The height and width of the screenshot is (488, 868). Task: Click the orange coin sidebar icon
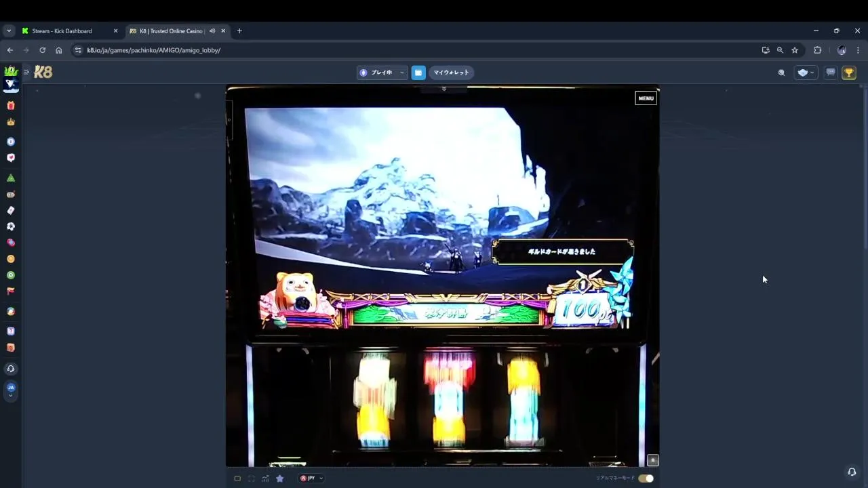click(x=10, y=259)
